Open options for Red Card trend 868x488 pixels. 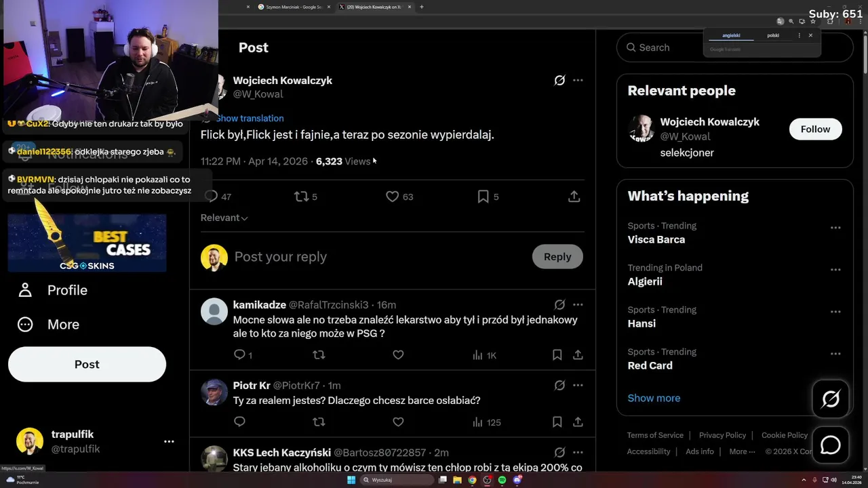click(835, 354)
